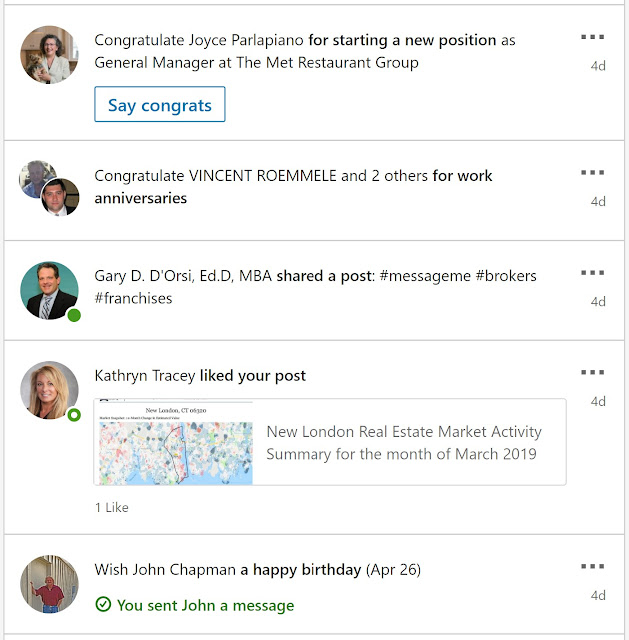Open options menu for Joyce Parlapiano notification
Image resolution: width=629 pixels, height=640 pixels.
point(592,37)
